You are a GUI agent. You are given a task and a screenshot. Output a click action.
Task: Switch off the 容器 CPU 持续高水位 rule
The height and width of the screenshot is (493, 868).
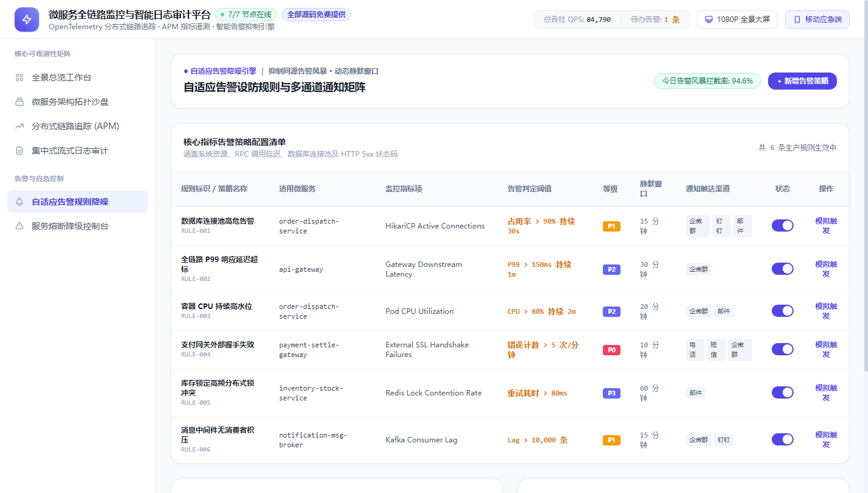pyautogui.click(x=783, y=311)
